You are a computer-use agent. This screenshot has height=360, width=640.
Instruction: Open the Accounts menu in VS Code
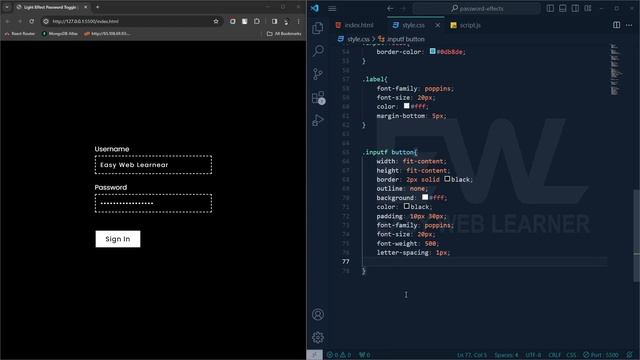(318, 314)
